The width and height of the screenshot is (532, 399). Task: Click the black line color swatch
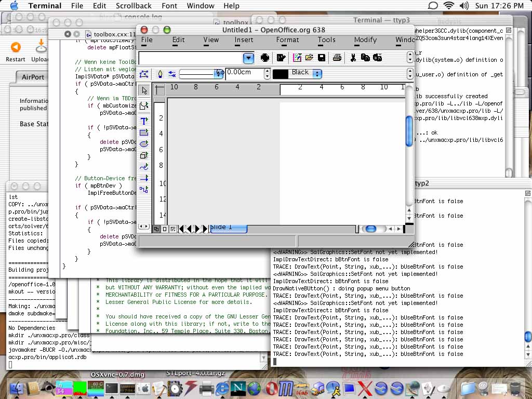point(281,74)
